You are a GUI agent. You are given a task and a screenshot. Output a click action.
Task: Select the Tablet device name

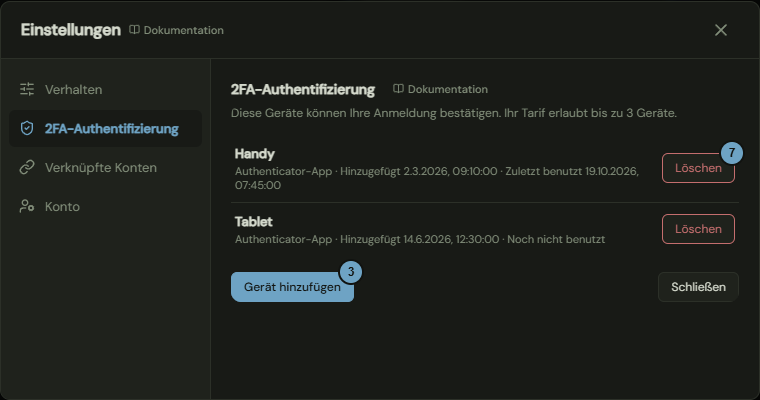coord(253,222)
